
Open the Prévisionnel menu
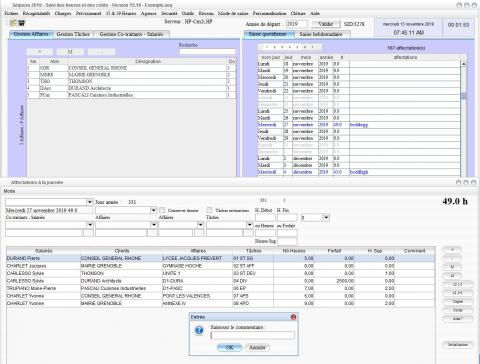[88, 13]
